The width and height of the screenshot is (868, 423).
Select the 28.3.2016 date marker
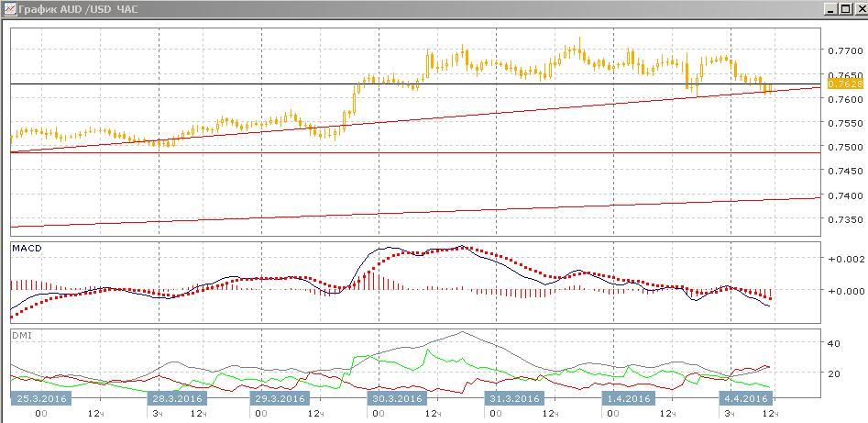click(x=177, y=398)
